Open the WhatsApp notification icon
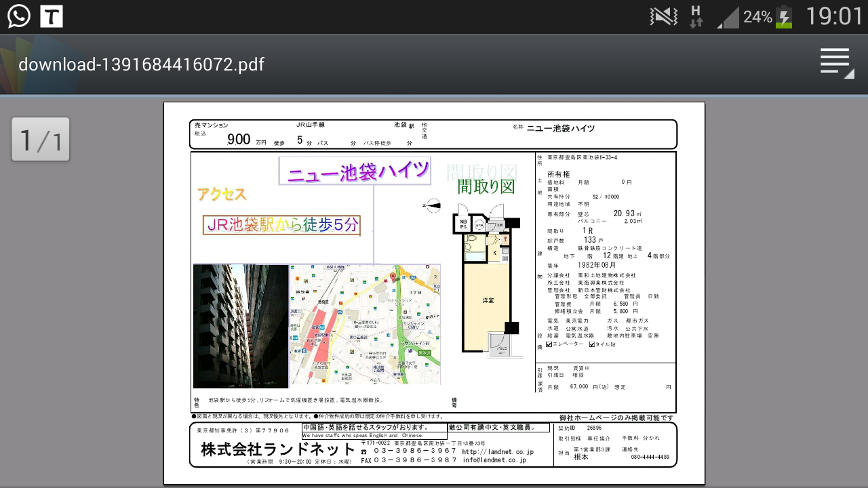The image size is (868, 488). coord(19,16)
